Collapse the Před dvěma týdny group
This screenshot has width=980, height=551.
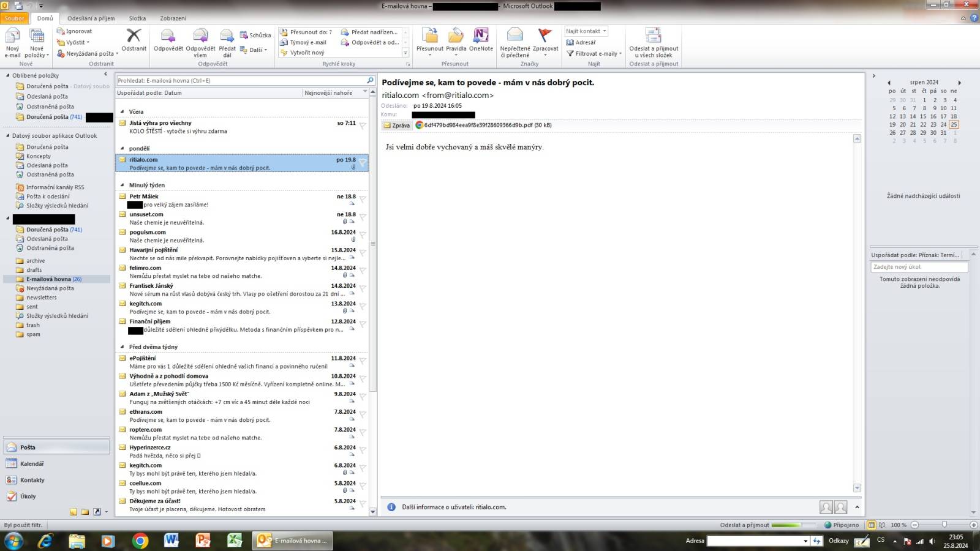123,347
